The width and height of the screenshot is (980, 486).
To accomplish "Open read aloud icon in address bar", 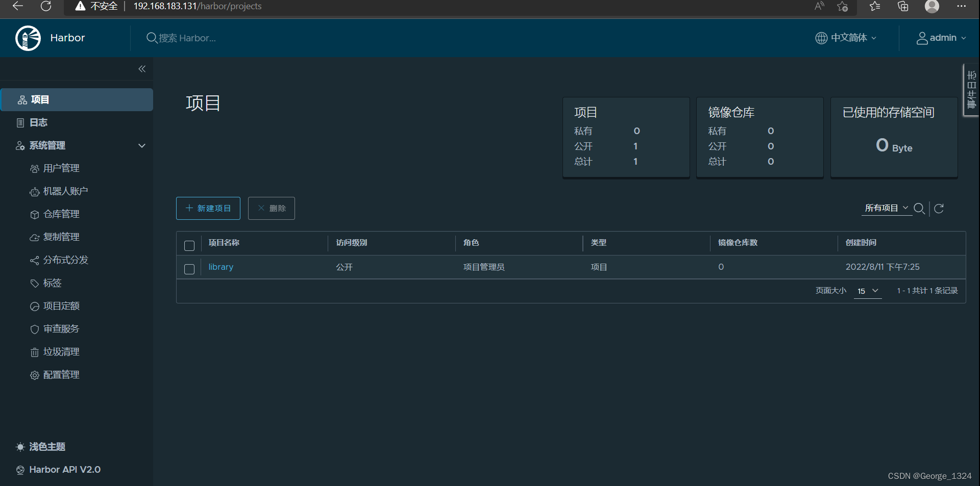I will click(819, 6).
